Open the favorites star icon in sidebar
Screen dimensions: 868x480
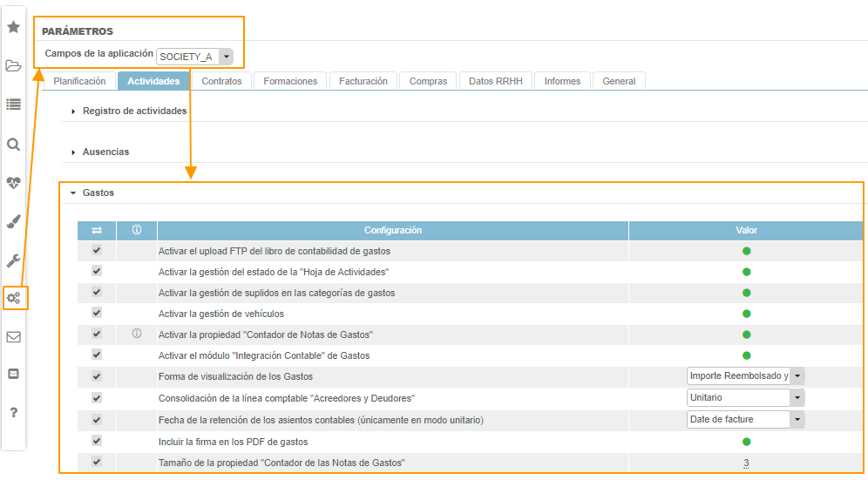(x=13, y=27)
